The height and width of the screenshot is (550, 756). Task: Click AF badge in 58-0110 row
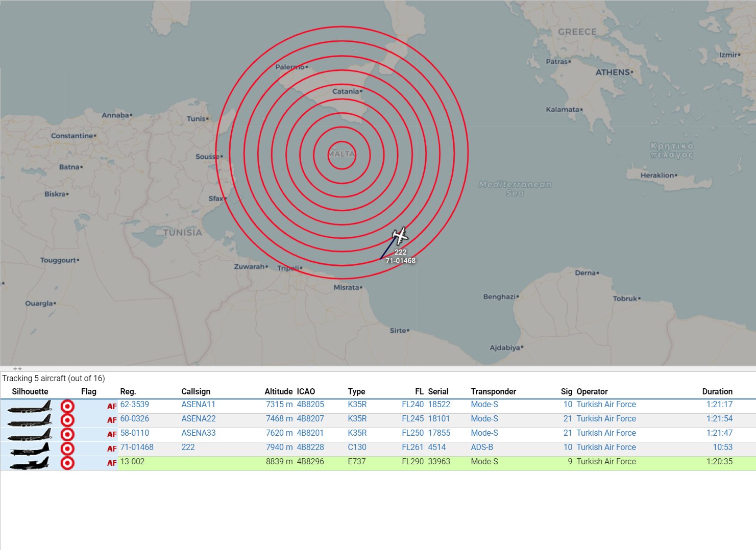(x=112, y=435)
